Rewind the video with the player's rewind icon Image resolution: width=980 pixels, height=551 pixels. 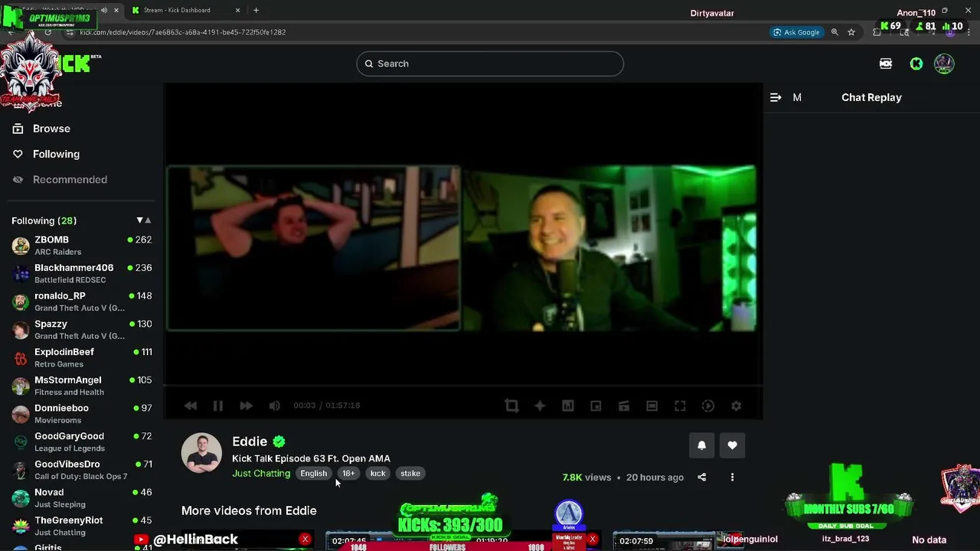coord(191,406)
